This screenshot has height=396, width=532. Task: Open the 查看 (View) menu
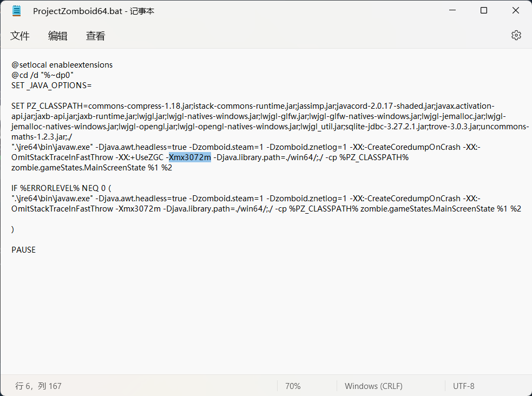(96, 36)
